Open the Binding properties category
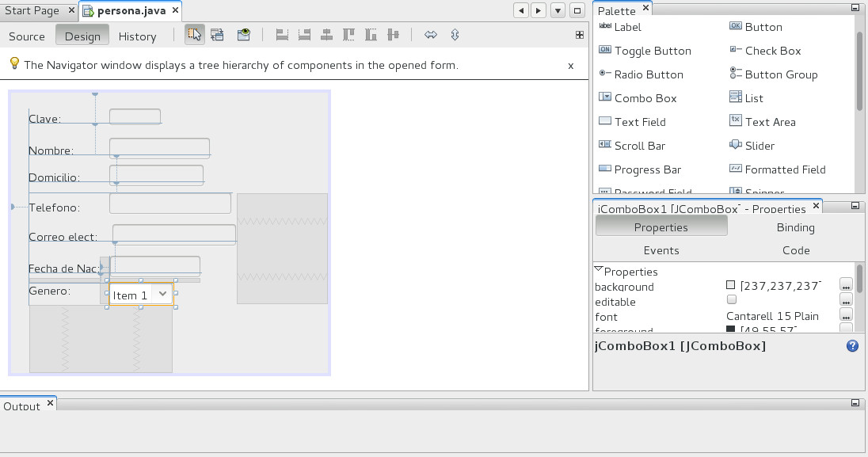This screenshot has height=457, width=868. coord(795,227)
